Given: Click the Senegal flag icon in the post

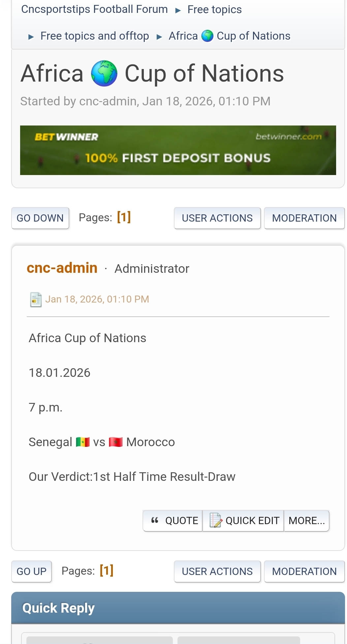Looking at the screenshot, I should (82, 442).
